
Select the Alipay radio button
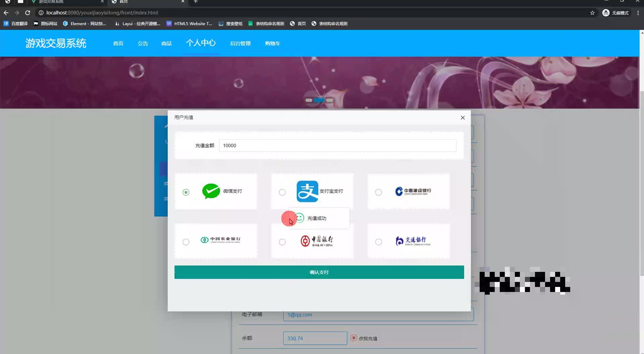[282, 192]
